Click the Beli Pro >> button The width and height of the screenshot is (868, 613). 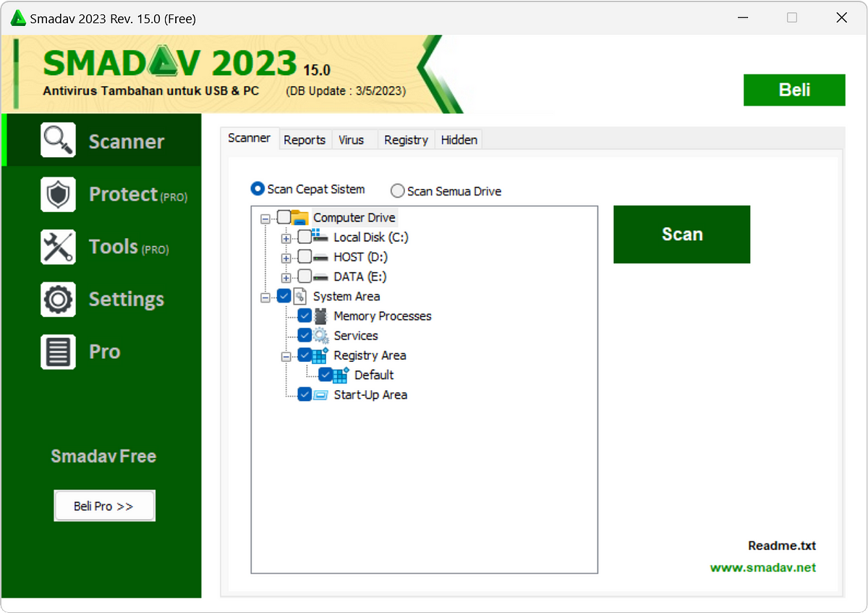(104, 506)
